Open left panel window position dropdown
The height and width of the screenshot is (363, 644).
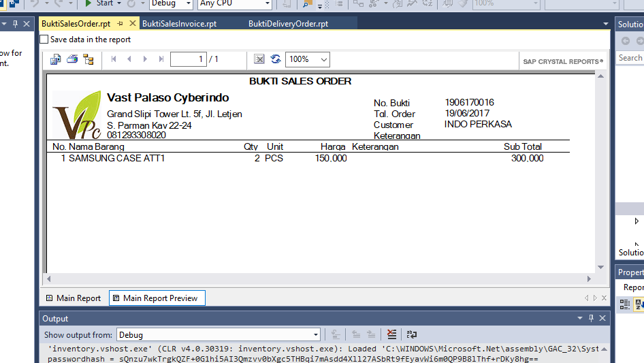(4, 24)
